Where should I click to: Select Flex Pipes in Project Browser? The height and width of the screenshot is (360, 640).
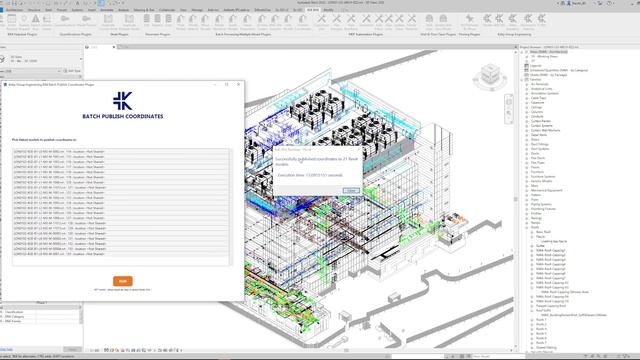click(538, 162)
